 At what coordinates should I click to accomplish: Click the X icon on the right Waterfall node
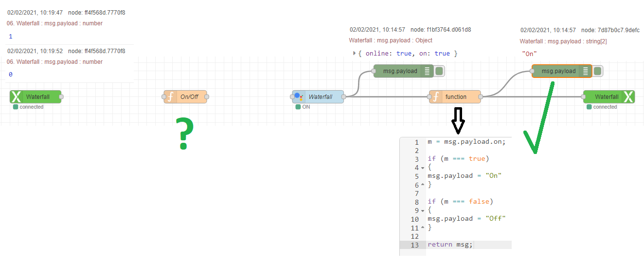coord(628,97)
